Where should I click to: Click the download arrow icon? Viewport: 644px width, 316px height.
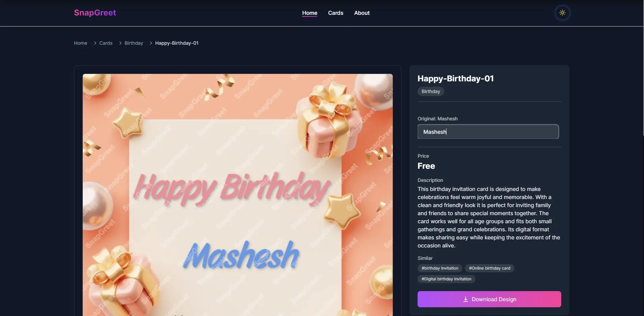(x=466, y=299)
